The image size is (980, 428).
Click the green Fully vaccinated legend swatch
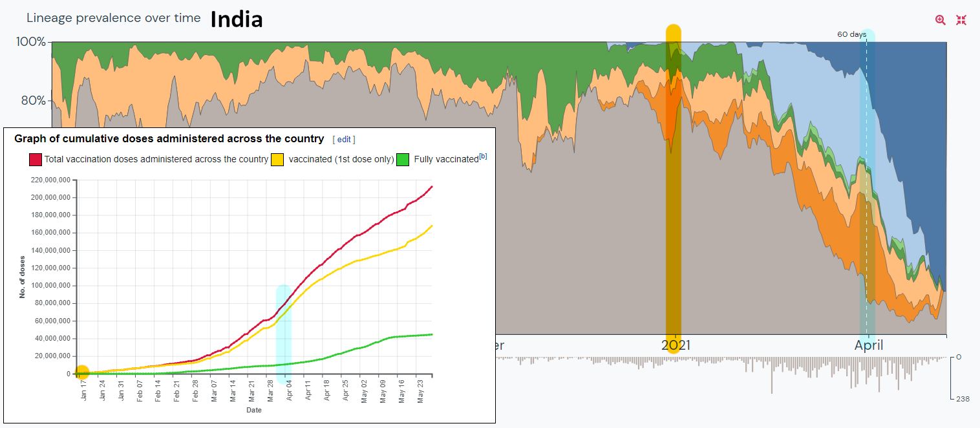403,159
